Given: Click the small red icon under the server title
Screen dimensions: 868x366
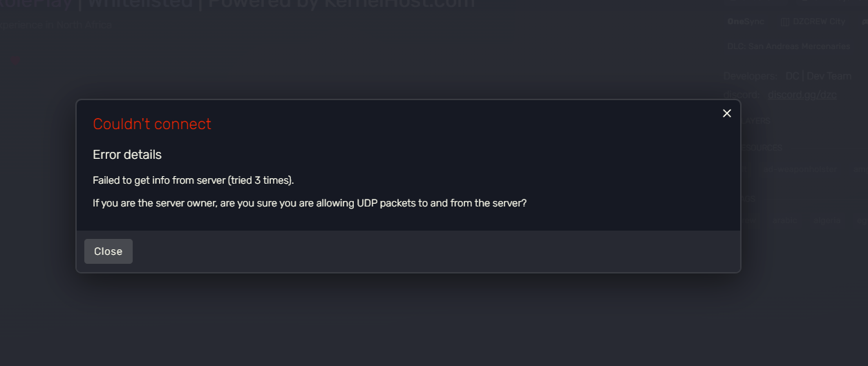Looking at the screenshot, I should coord(15,61).
